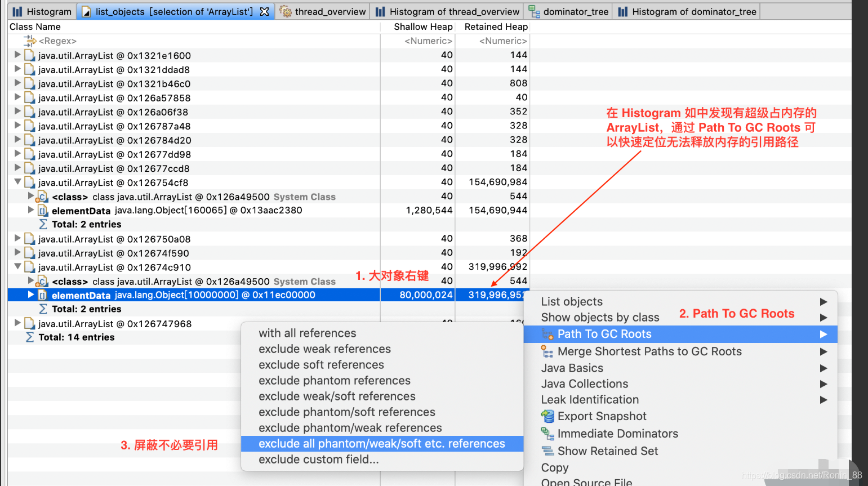Click shallow heap value 1,280,544

click(429, 210)
